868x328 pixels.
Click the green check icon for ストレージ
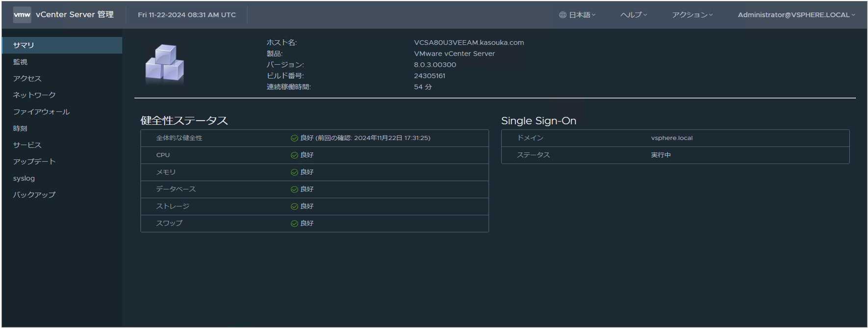(294, 206)
